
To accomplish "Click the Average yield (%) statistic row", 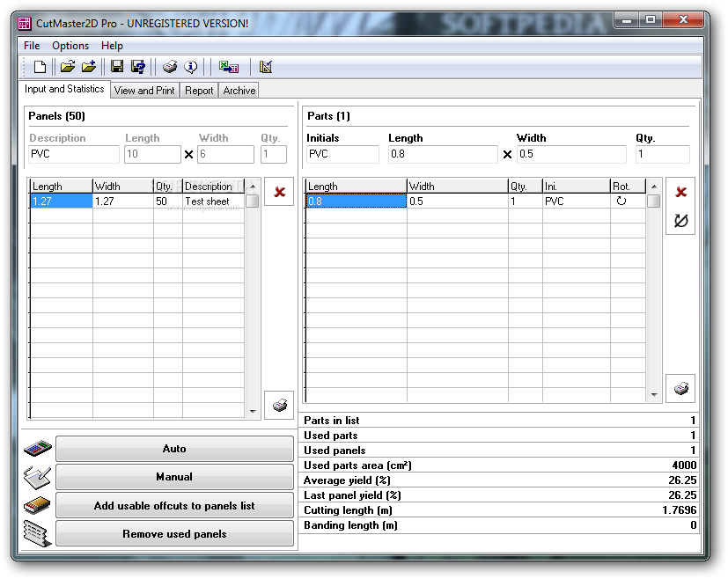I will pyautogui.click(x=500, y=480).
